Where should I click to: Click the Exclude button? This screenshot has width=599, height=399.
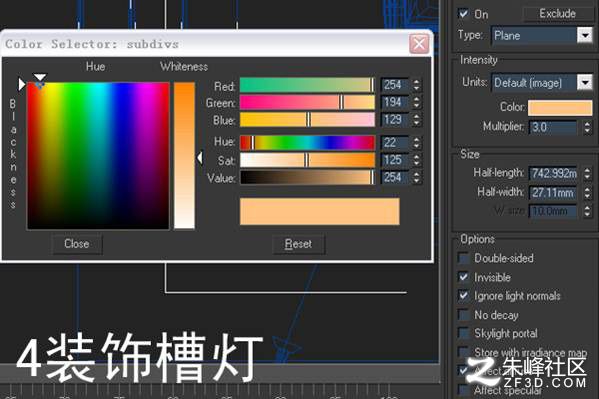557,14
